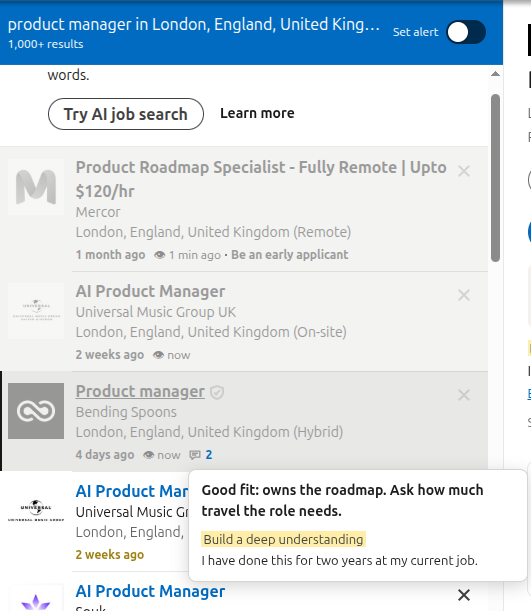Click the purple logo of the last job

(36, 600)
